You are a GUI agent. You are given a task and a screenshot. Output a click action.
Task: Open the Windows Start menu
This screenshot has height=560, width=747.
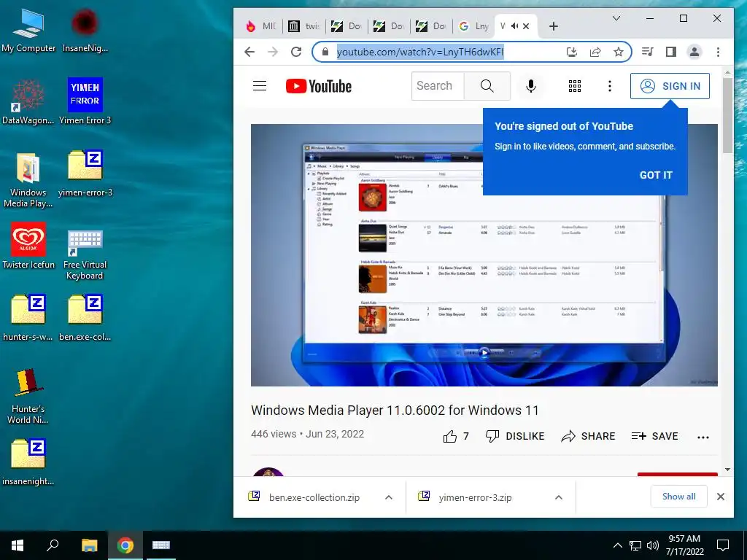click(18, 545)
